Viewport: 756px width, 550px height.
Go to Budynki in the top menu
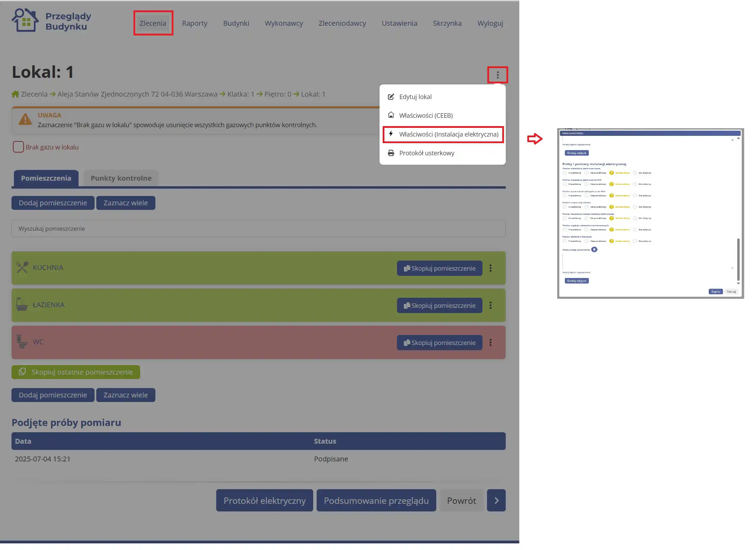tap(236, 23)
